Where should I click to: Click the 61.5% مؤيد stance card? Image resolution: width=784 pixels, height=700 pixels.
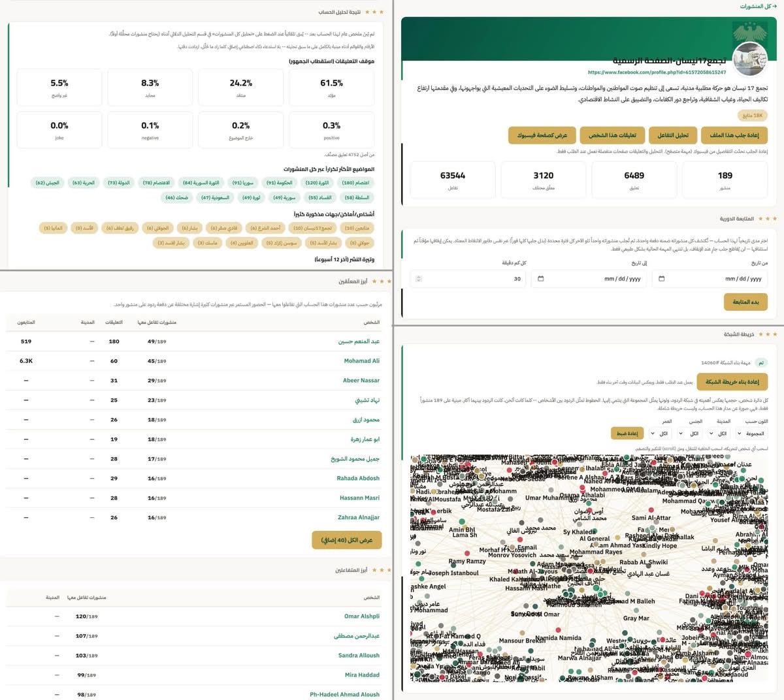[331, 87]
